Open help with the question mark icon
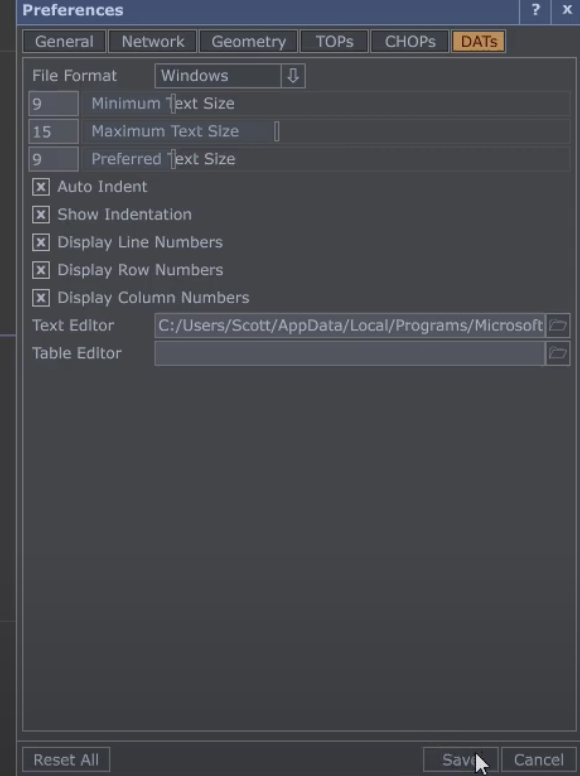The width and height of the screenshot is (580, 776). click(x=535, y=10)
